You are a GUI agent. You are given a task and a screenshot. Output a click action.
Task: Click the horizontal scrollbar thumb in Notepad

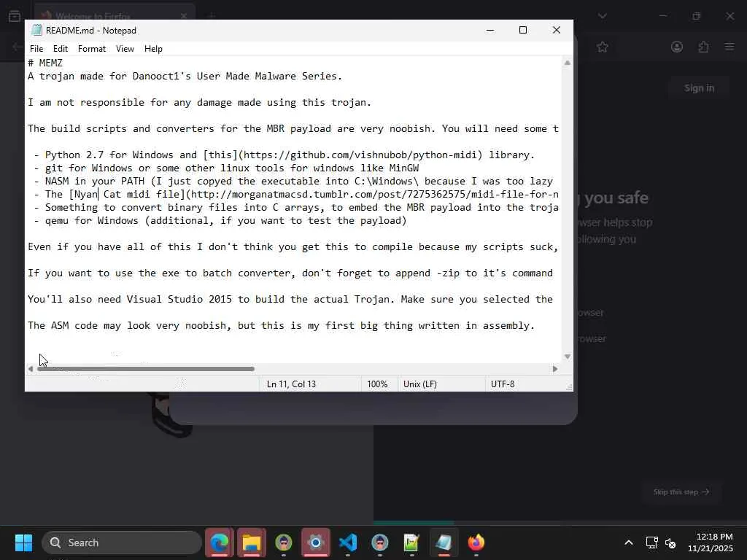coord(146,368)
